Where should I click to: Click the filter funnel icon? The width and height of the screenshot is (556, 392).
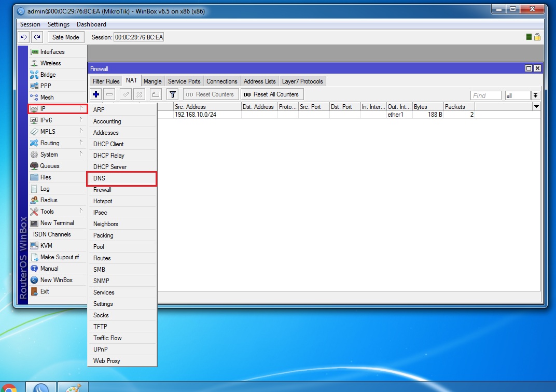point(172,94)
